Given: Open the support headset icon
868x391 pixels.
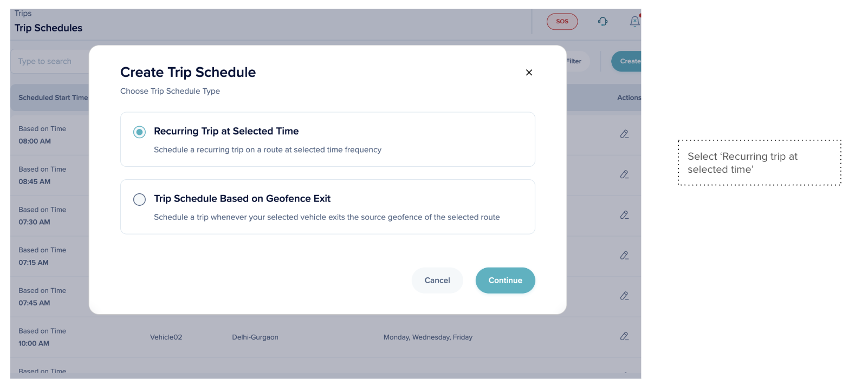Looking at the screenshot, I should 603,22.
